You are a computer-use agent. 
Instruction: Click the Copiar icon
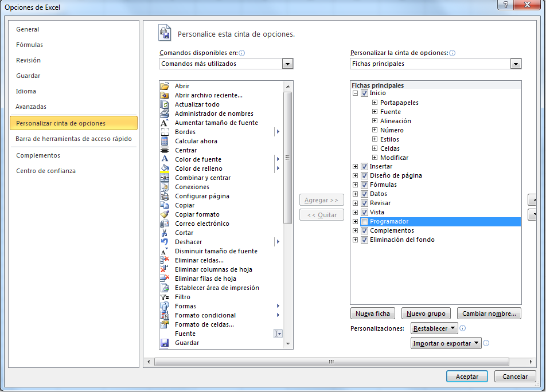click(x=165, y=205)
